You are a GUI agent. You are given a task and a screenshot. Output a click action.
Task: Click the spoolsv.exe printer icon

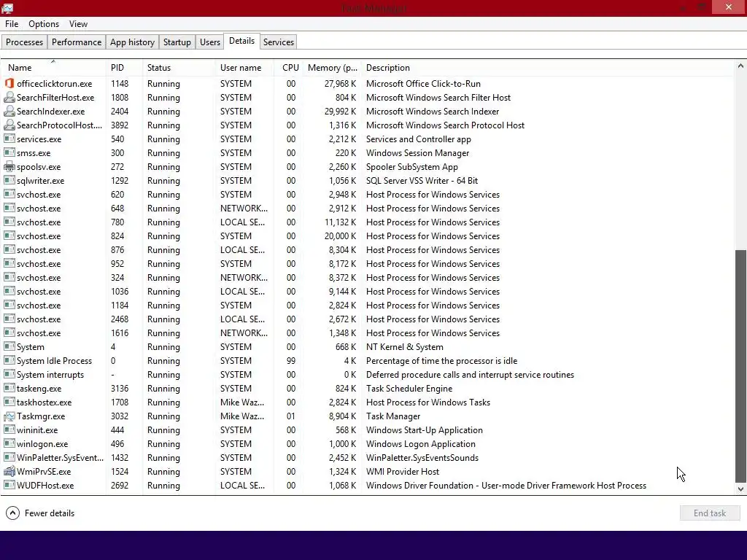pos(9,167)
